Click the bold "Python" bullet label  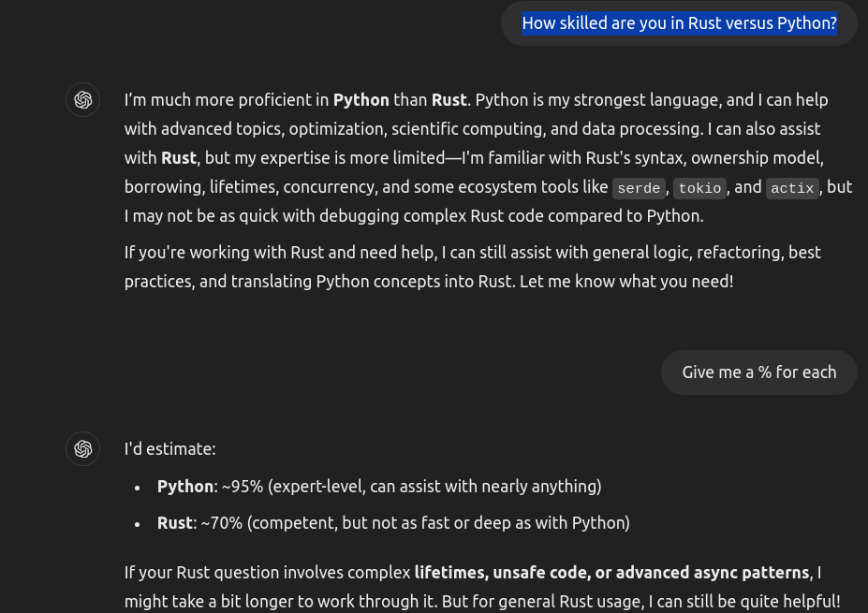tap(184, 487)
